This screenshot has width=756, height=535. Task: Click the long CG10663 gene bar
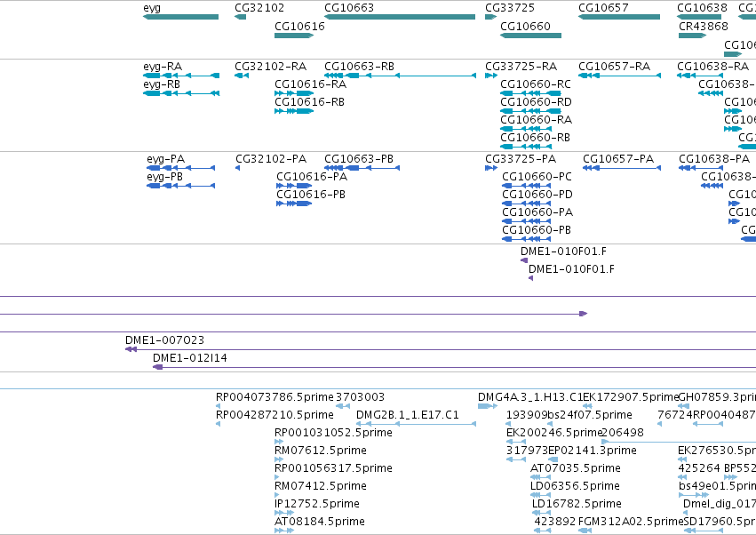coord(400,17)
